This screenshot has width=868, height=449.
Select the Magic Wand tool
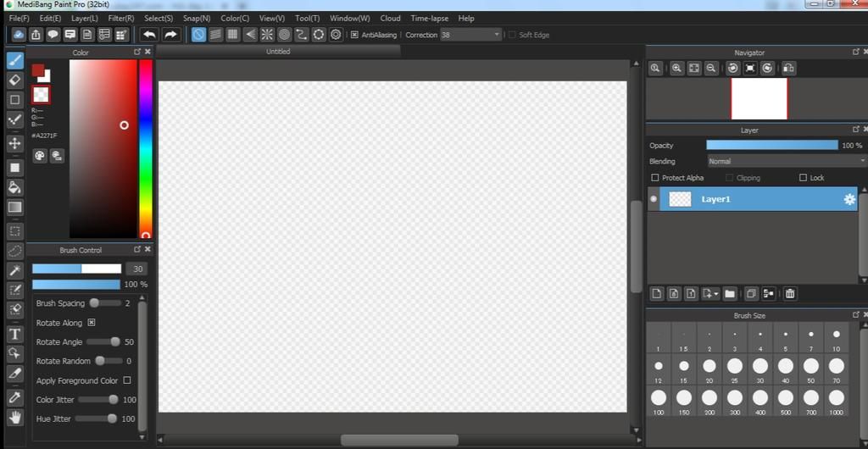click(x=15, y=270)
